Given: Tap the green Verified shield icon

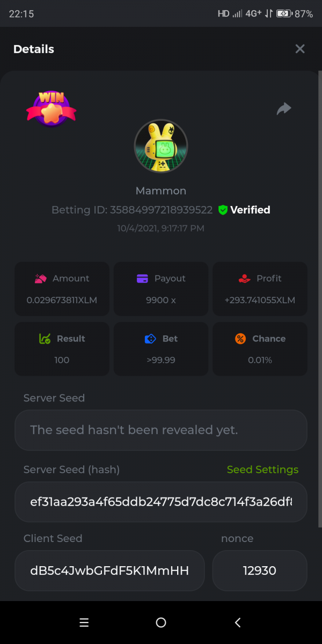Looking at the screenshot, I should (223, 210).
